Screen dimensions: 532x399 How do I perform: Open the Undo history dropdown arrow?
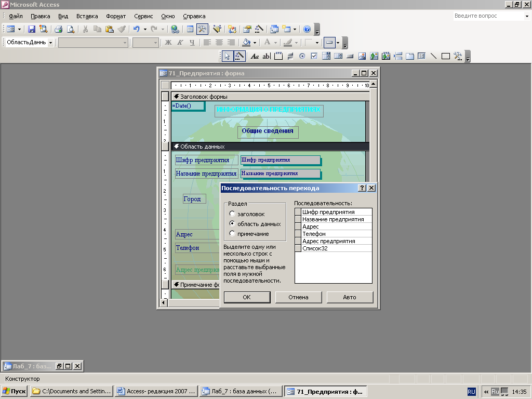pos(145,29)
